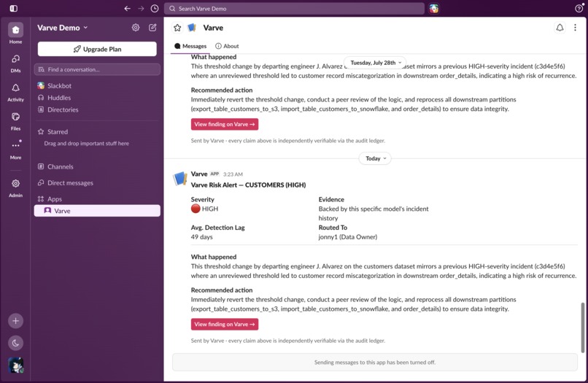The width and height of the screenshot is (588, 383).
Task: Select the Varve app in sidebar
Action: (97, 211)
